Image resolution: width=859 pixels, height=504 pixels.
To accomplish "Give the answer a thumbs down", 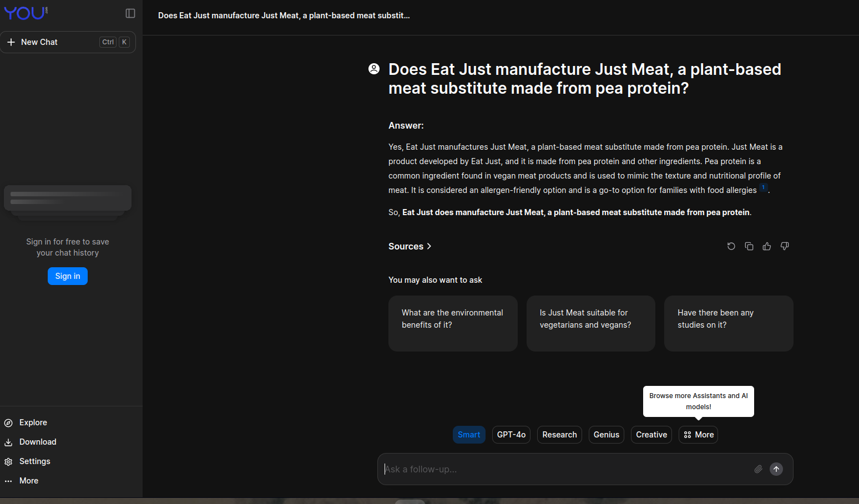I will (785, 246).
